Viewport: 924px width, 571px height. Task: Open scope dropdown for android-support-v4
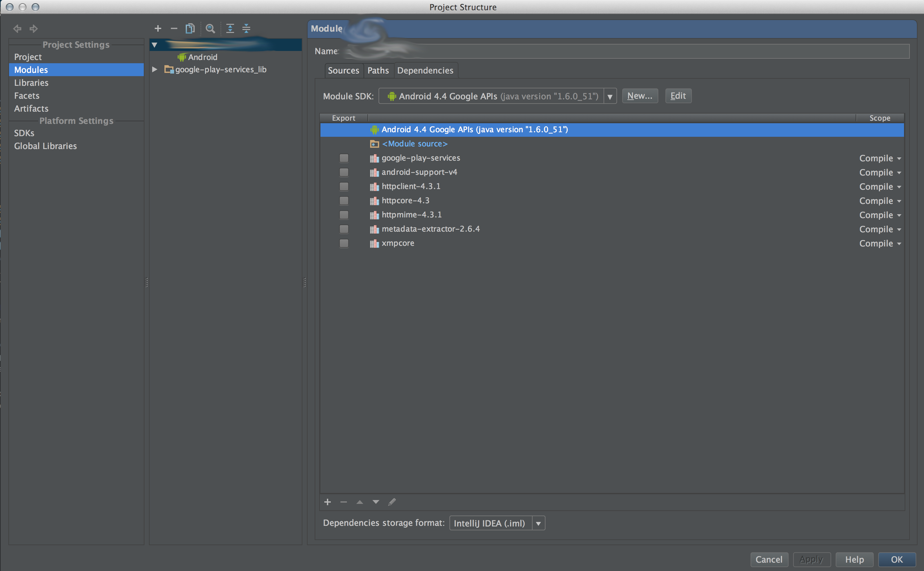click(x=880, y=173)
